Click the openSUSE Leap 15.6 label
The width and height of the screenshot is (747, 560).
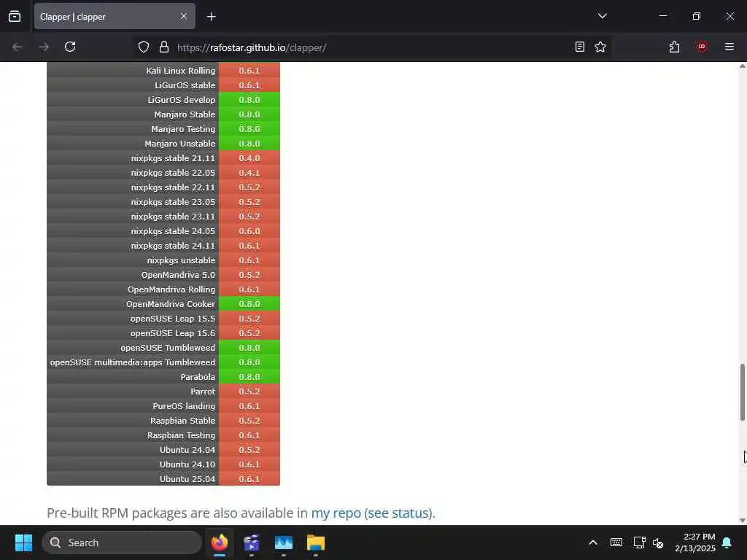(x=172, y=333)
